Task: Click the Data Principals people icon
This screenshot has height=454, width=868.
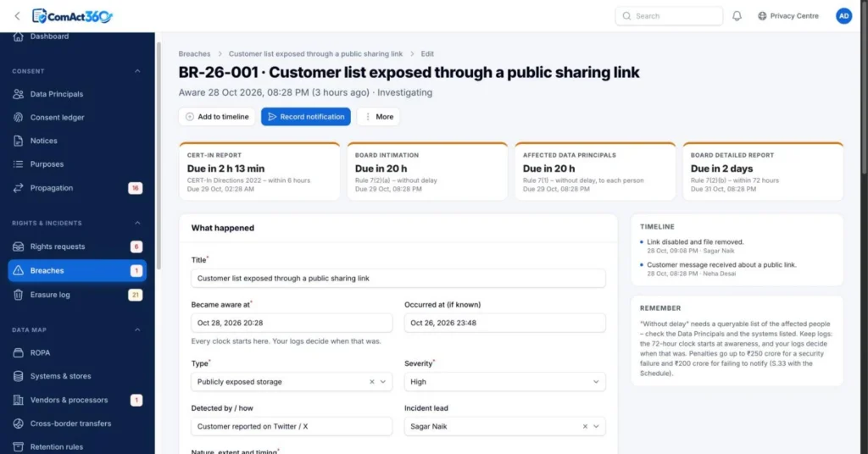Action: (x=19, y=94)
